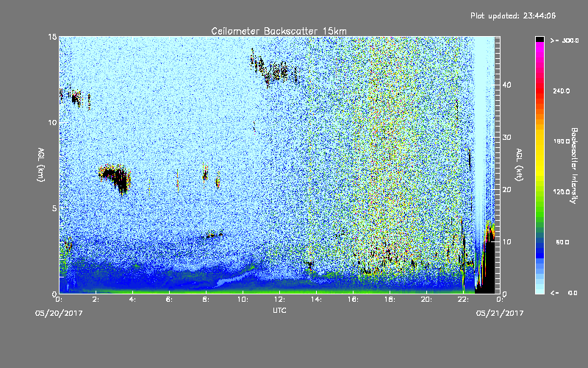588x368 pixels.
Task: Click the 'Ceilometer Backscatter 15km' plot title
Action: (x=279, y=31)
